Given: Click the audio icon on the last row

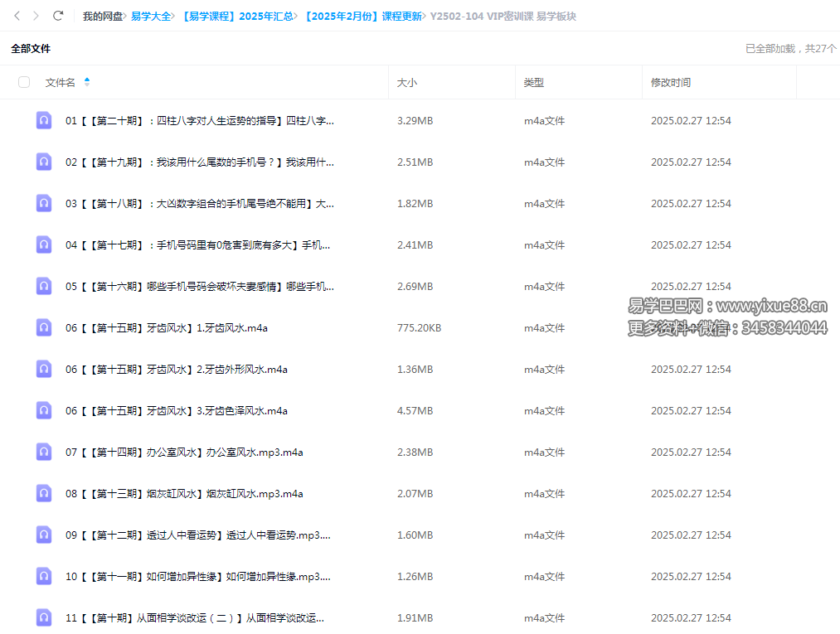Looking at the screenshot, I should point(43,617).
